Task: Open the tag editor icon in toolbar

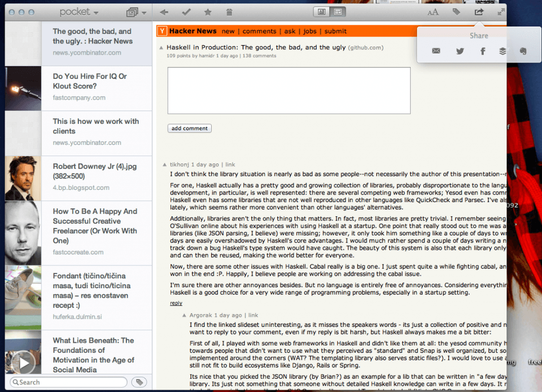Action: tap(456, 12)
